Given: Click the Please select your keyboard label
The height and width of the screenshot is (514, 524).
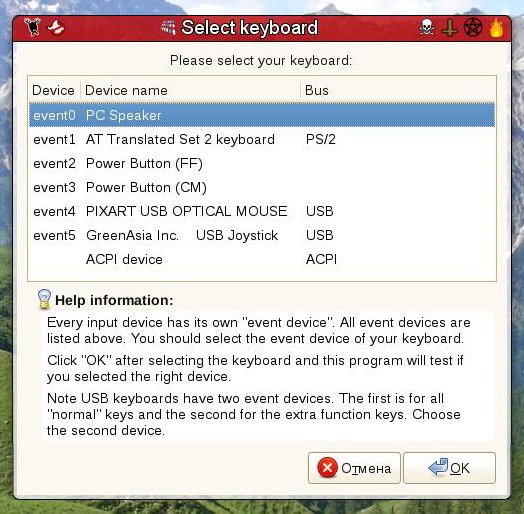Looking at the screenshot, I should 261,61.
